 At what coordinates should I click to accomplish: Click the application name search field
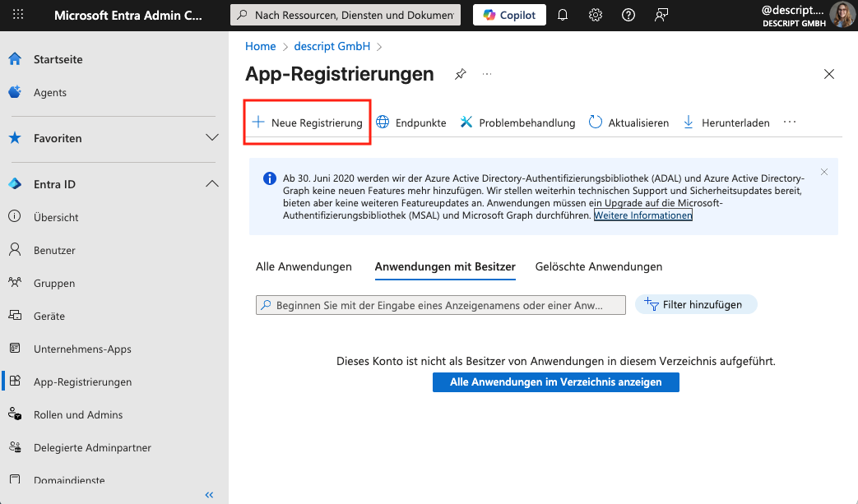440,304
